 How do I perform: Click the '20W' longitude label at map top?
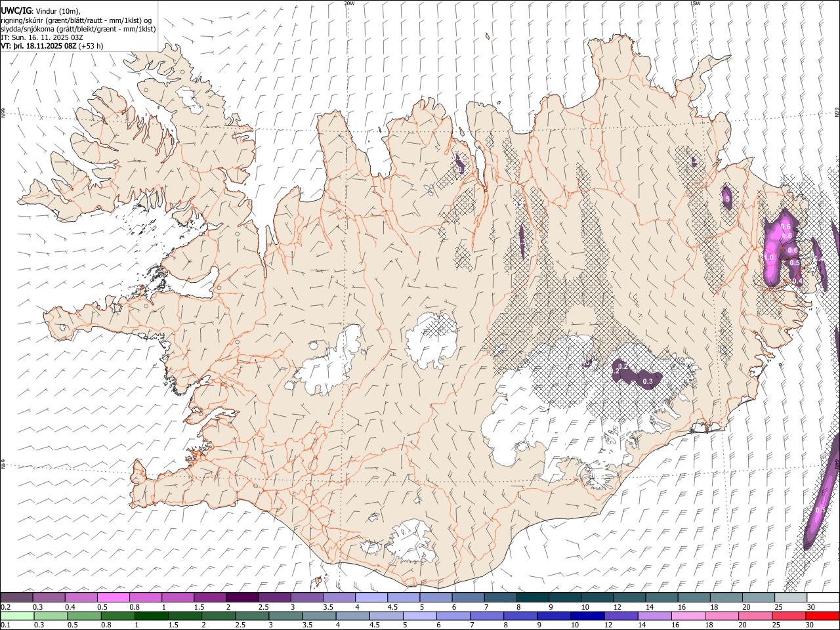tap(349, 3)
